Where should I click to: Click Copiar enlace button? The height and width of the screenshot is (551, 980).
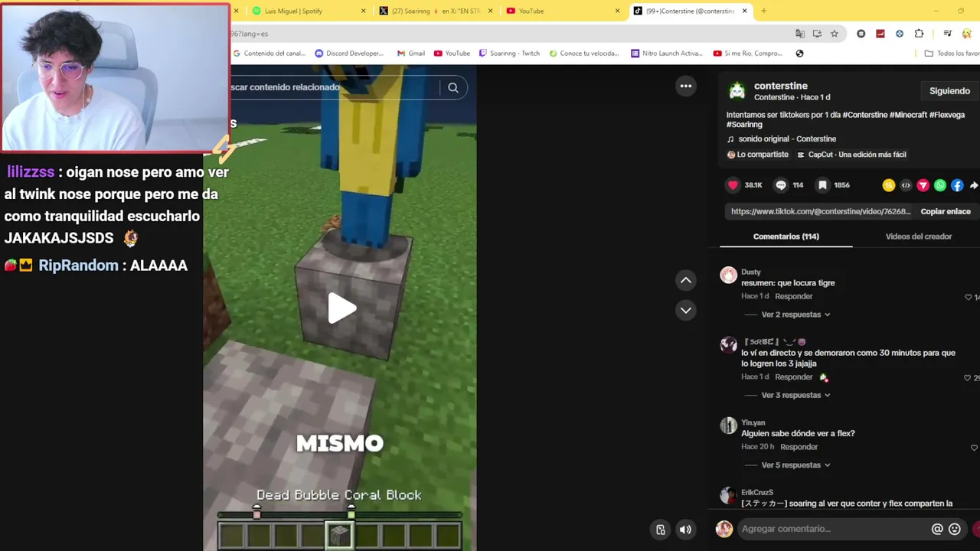pyautogui.click(x=946, y=211)
